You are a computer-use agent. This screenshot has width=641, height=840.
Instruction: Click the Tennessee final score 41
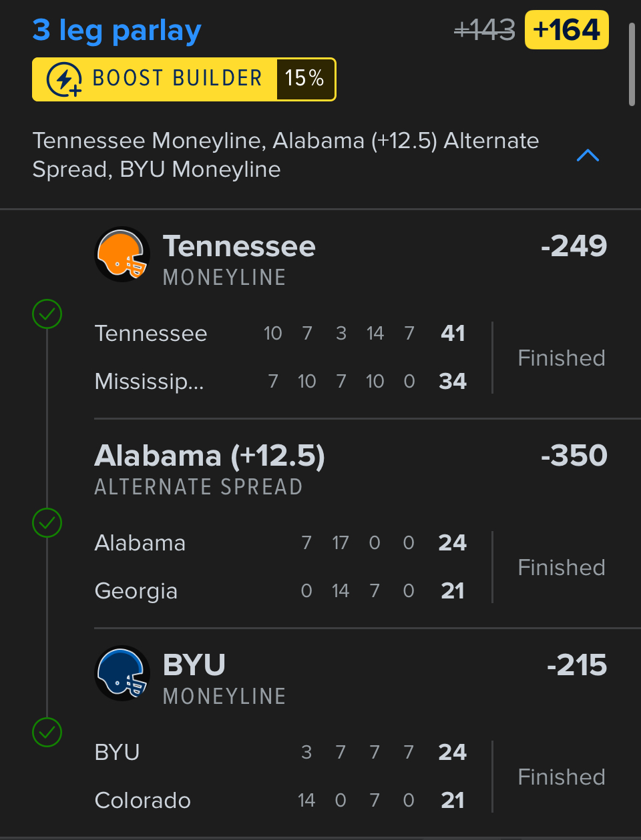click(453, 333)
